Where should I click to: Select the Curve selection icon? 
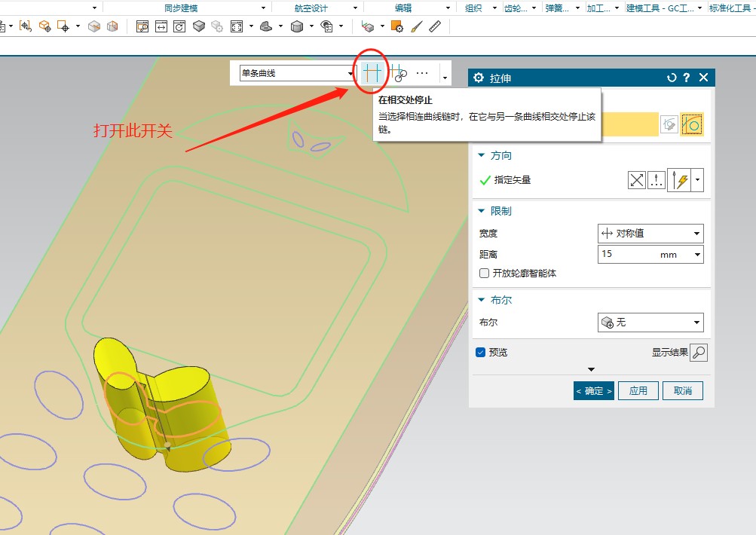click(x=692, y=125)
